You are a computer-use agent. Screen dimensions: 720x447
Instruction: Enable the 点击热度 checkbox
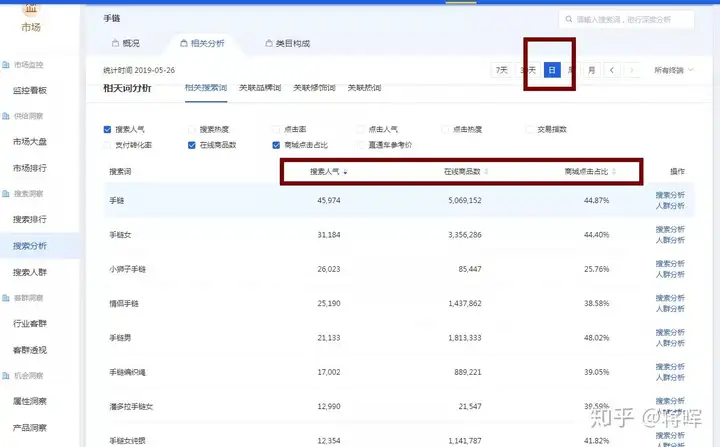point(445,130)
